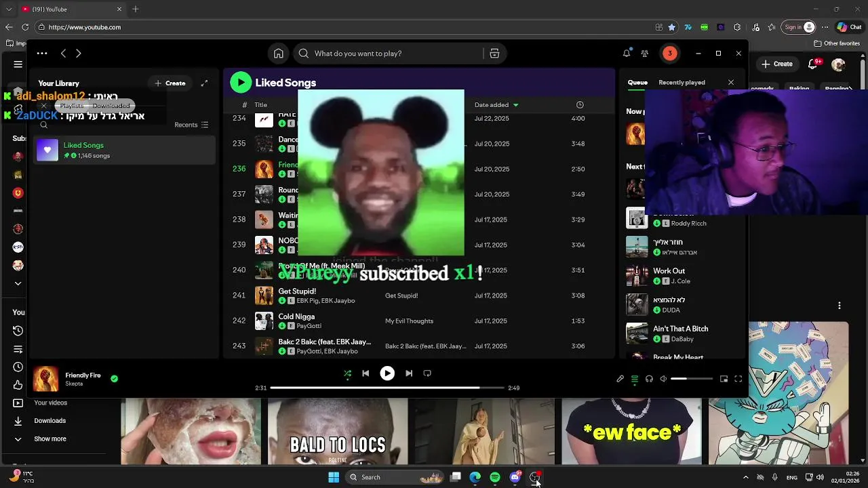Toggle the Spotify queue panel icon
This screenshot has height=488, width=868.
[x=635, y=379]
